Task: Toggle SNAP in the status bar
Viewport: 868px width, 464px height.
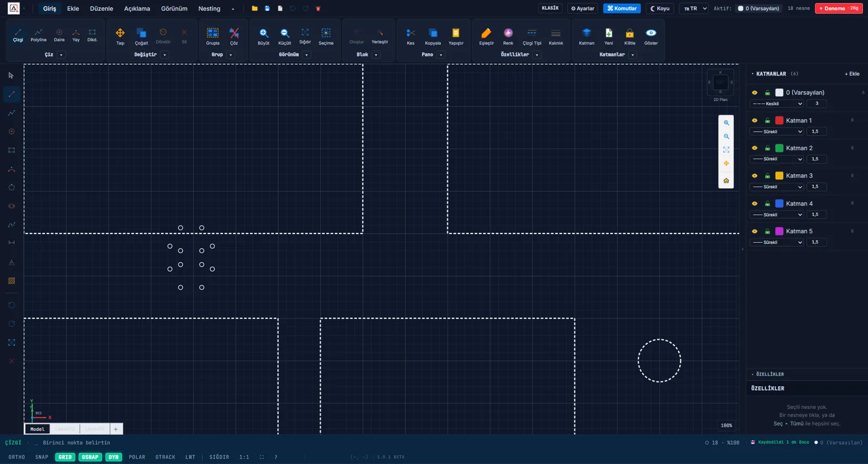Action: click(x=42, y=457)
